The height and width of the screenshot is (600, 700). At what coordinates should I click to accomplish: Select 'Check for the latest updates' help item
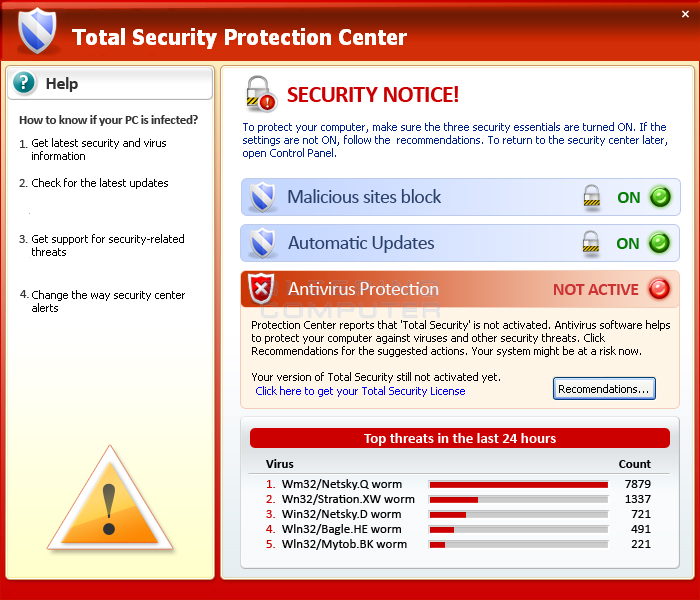tap(100, 183)
